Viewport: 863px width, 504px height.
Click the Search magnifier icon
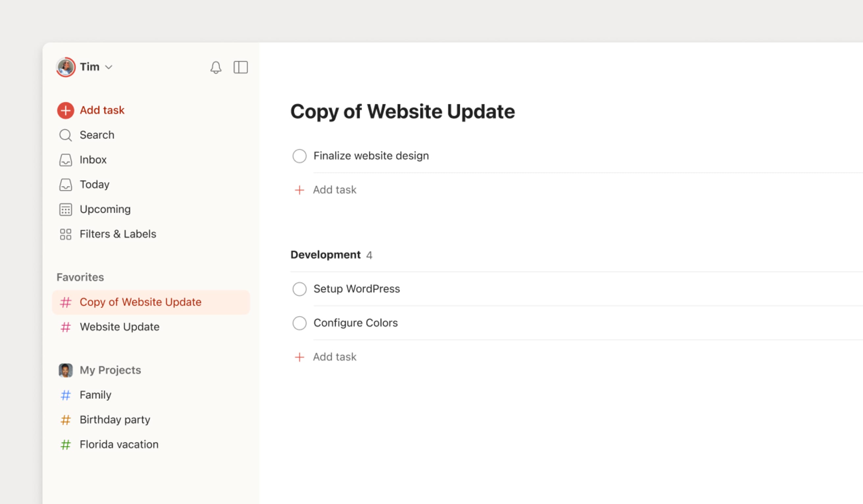(65, 135)
